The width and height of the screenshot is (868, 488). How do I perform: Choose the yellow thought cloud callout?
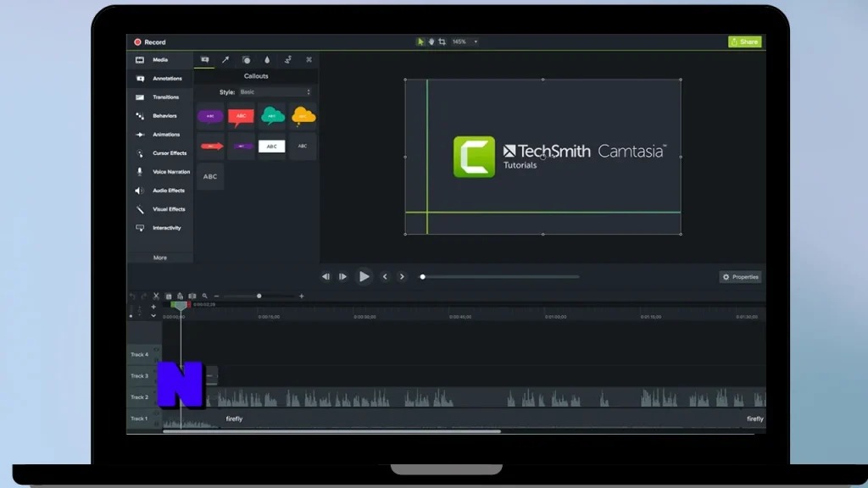(303, 116)
